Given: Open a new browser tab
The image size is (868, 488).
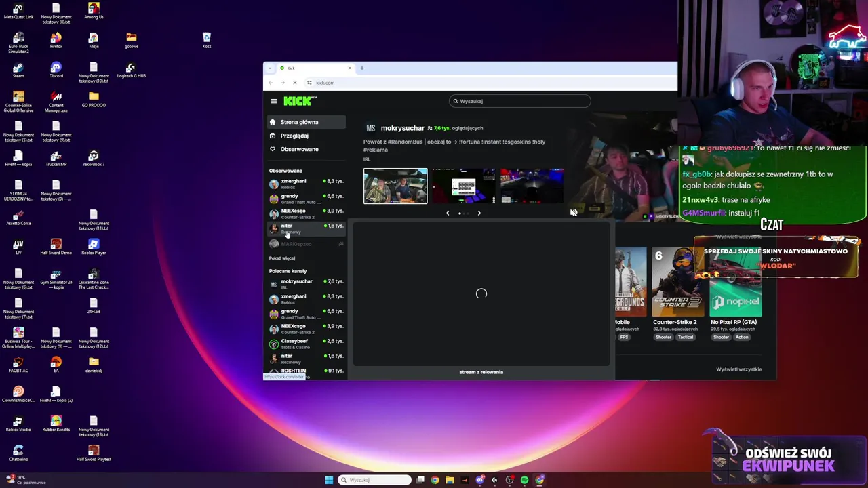Looking at the screenshot, I should pyautogui.click(x=362, y=68).
